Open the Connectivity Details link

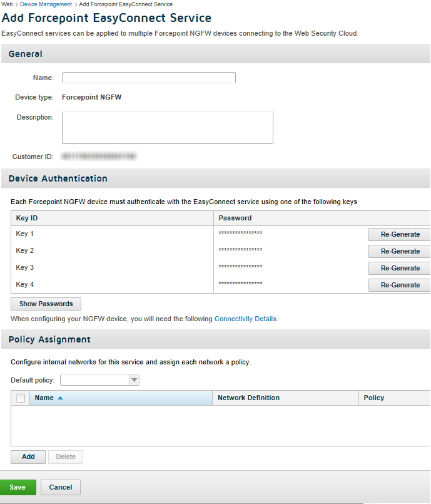coord(245,319)
